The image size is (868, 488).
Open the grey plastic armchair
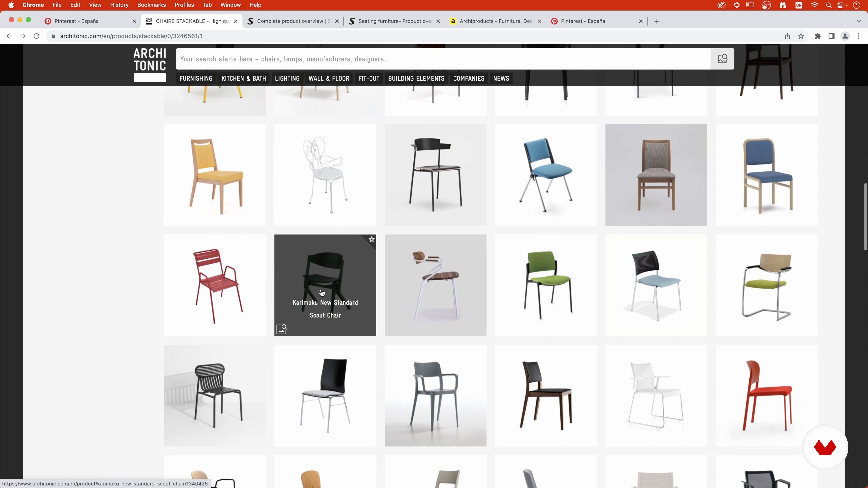click(x=436, y=395)
